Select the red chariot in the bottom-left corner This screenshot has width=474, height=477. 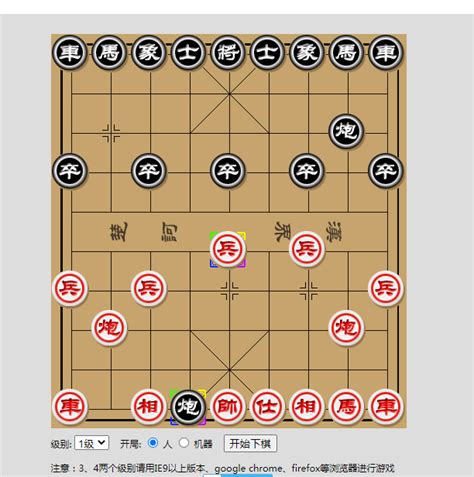click(70, 407)
